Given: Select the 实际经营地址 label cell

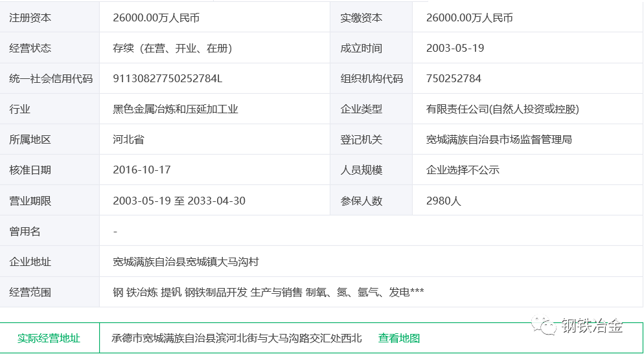Looking at the screenshot, I should [x=49, y=338].
